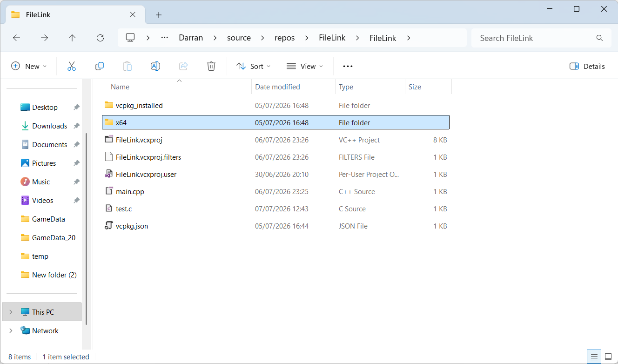Unpin Desktop using its pin icon
Screen dimensions: 618x364
click(76, 107)
